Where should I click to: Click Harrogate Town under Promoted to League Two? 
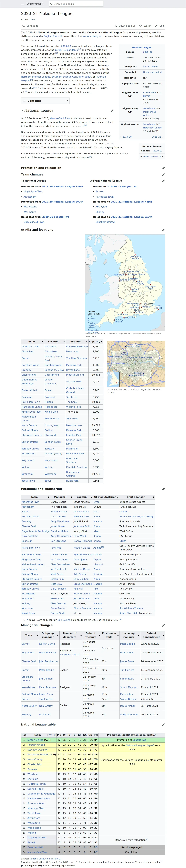(x=104, y=197)
